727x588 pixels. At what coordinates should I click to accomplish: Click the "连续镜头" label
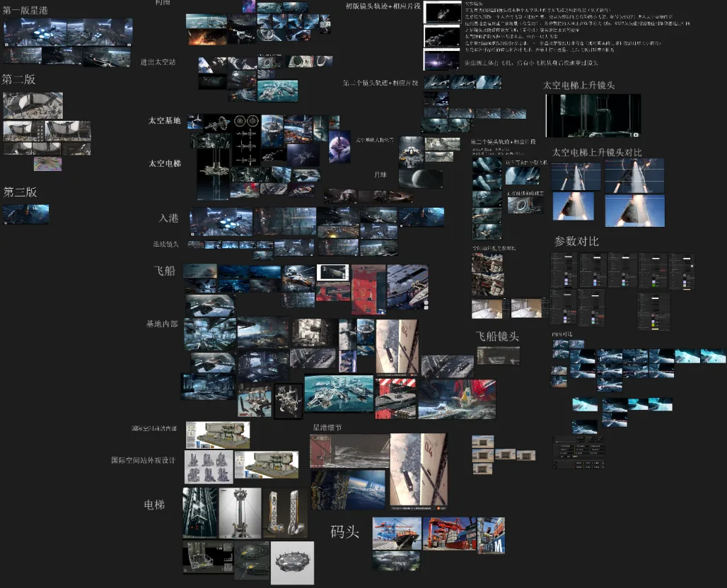(166, 244)
